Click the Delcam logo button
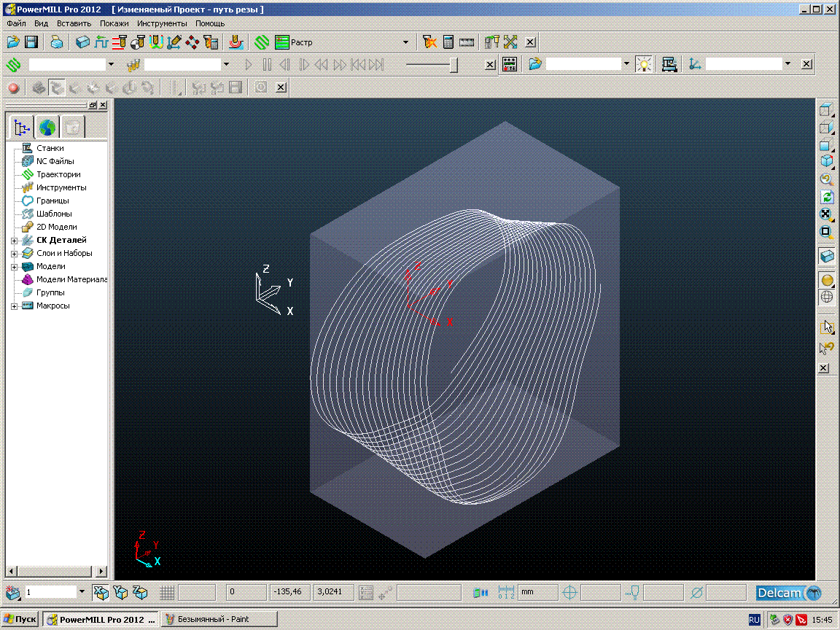 (x=789, y=593)
